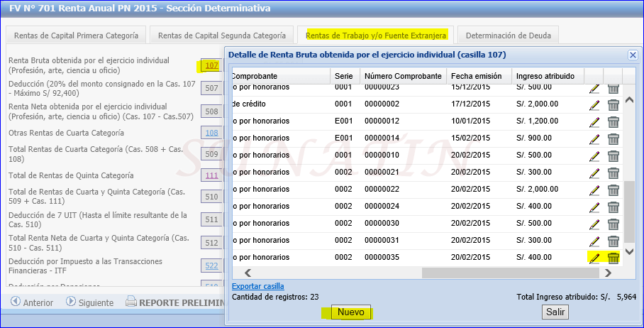Switch to the Determinación de Deuda tab
The height and width of the screenshot is (328, 644).
coord(509,35)
